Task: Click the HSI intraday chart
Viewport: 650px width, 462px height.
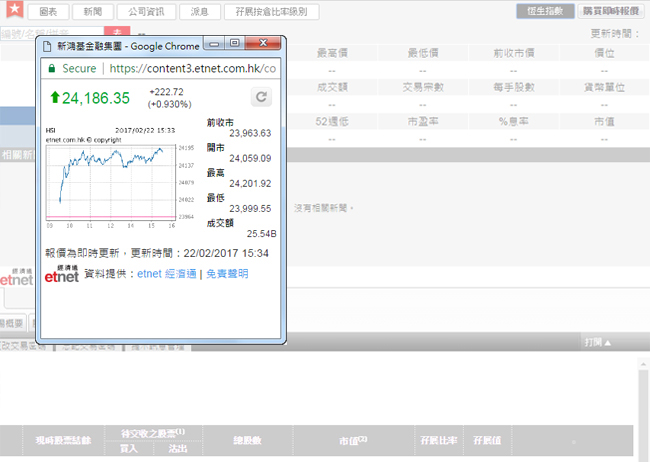Action: pyautogui.click(x=111, y=182)
